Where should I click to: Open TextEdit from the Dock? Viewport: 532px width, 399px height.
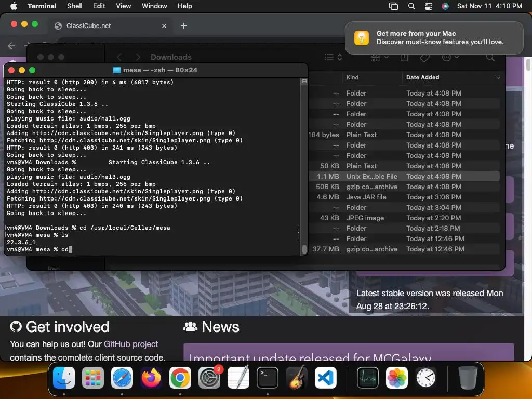(x=238, y=378)
